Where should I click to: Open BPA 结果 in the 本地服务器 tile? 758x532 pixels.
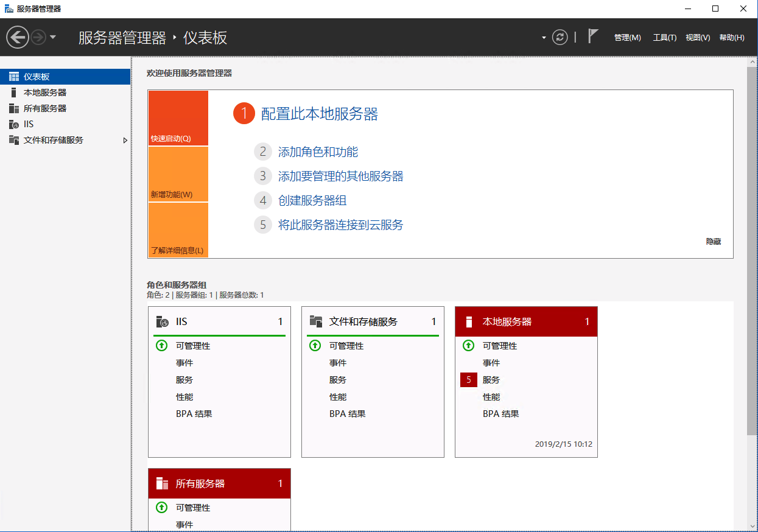501,414
